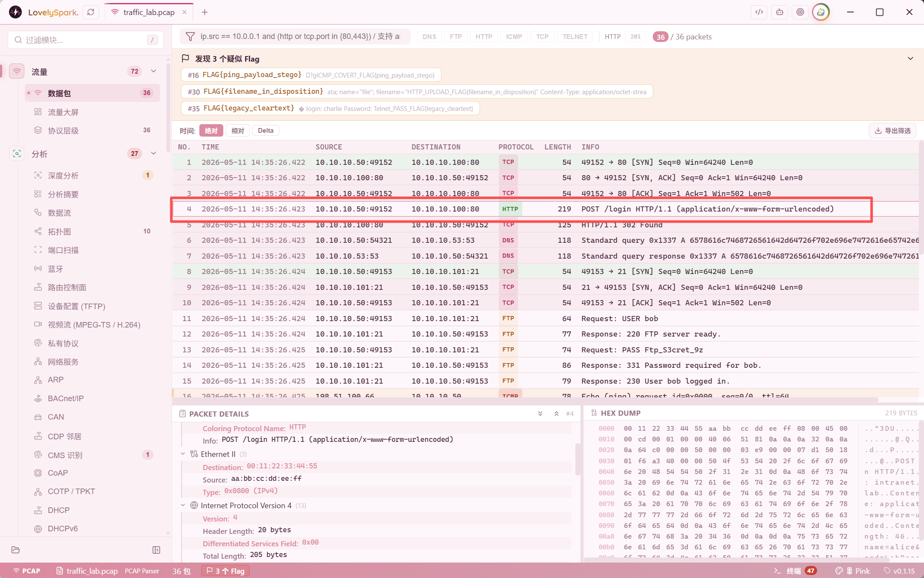Click the BACnet/IP module icon
The image size is (924, 578).
pyautogui.click(x=38, y=398)
